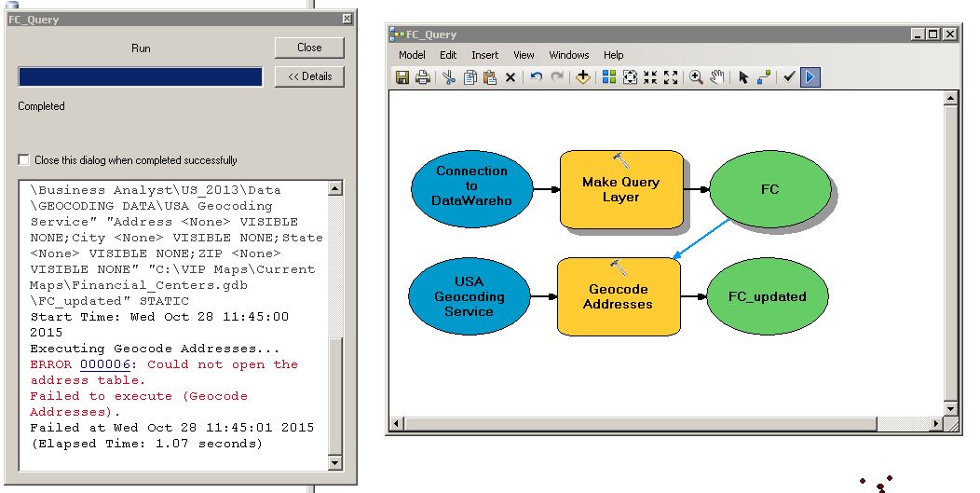
Task: Open the Help menu
Action: point(614,55)
